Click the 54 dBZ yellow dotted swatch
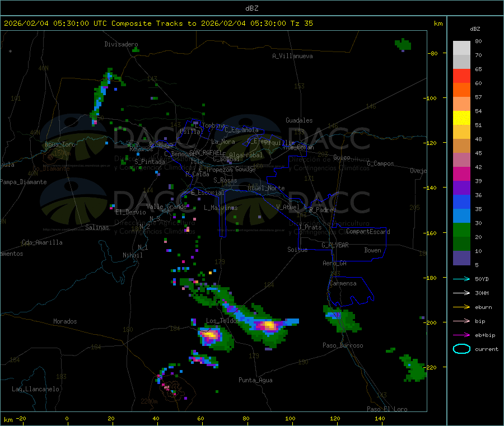 click(461, 118)
